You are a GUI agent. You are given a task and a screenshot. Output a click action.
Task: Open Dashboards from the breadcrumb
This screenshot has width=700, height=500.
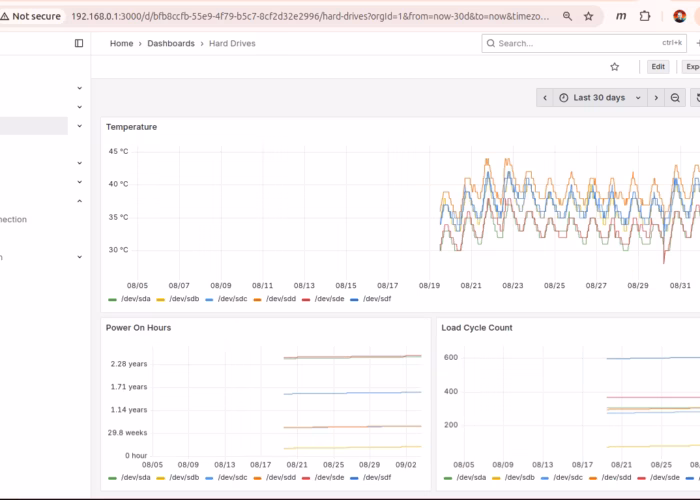point(171,43)
